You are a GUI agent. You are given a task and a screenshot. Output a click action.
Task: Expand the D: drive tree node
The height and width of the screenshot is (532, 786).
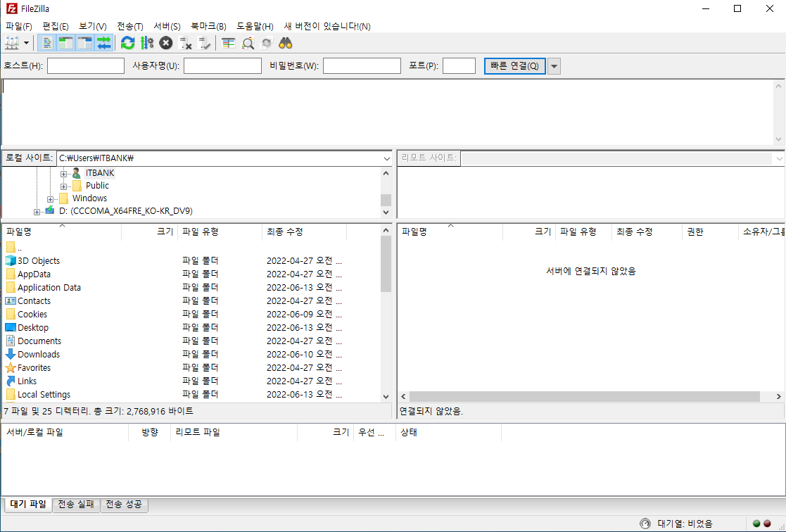[37, 212]
